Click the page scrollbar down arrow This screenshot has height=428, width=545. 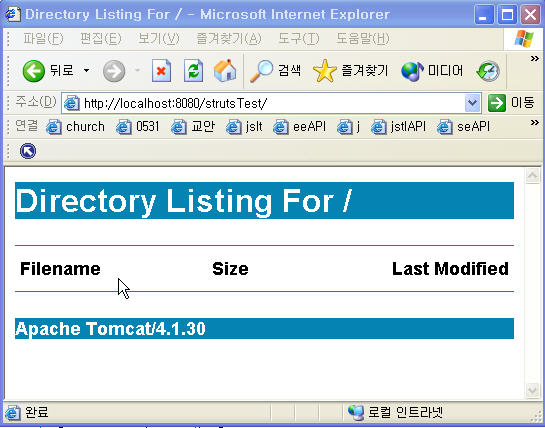(532, 390)
